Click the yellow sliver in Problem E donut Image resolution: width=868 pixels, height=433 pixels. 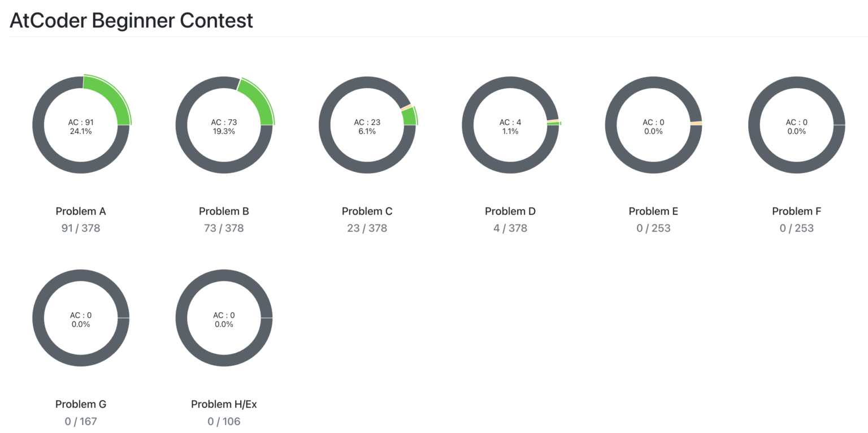pos(696,123)
